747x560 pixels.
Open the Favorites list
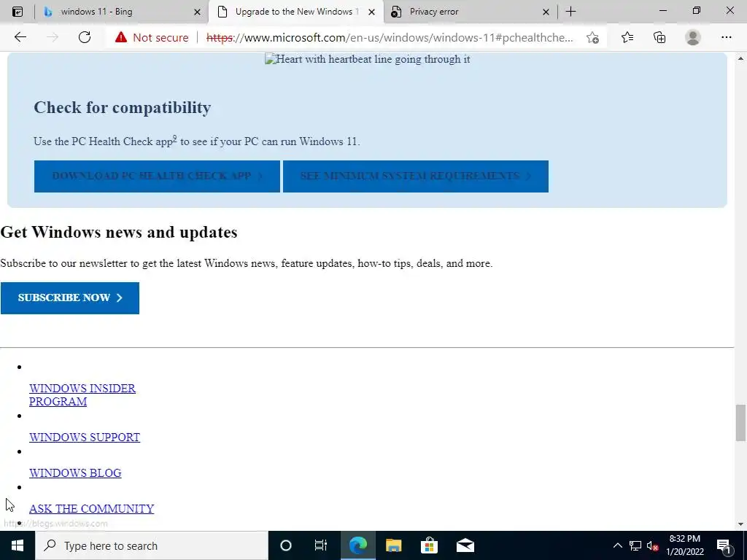(627, 37)
